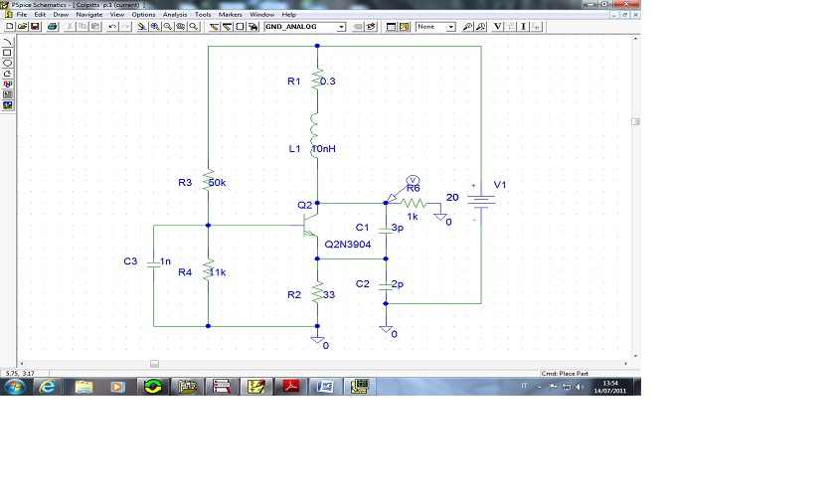Image resolution: width=838 pixels, height=504 pixels.
Task: Click the Get New Part binoculars icon
Action: pyautogui.click(x=253, y=27)
